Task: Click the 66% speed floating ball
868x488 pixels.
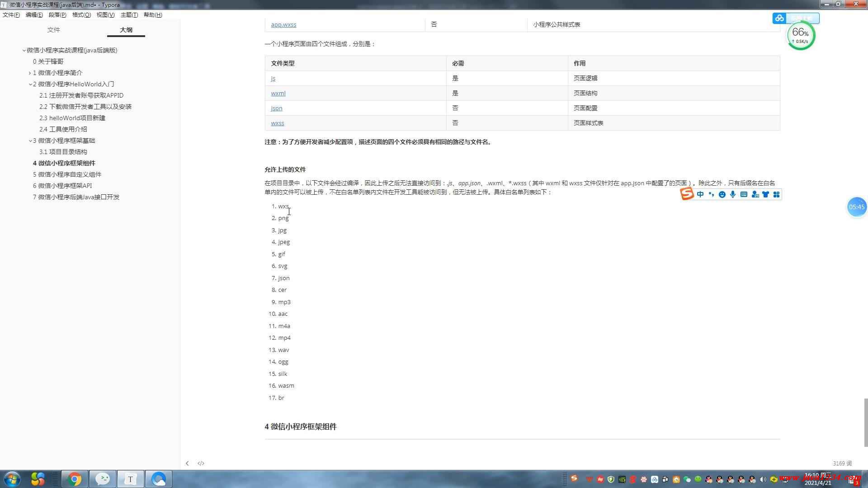Action: [801, 35]
